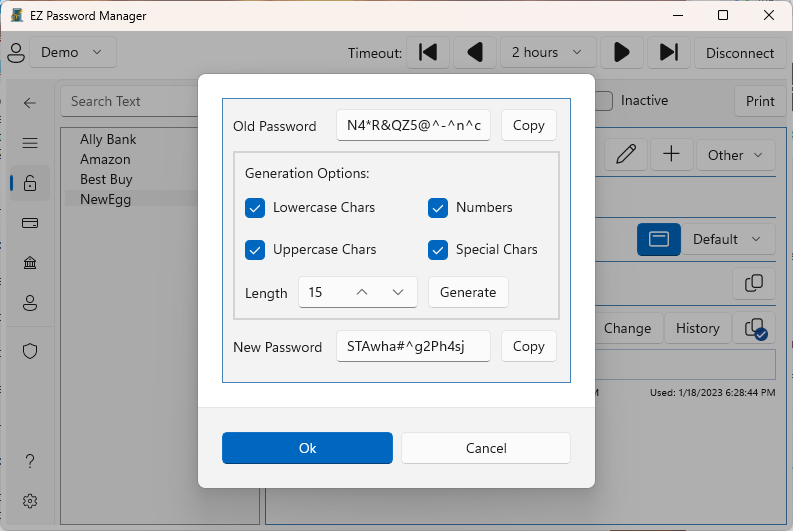Select the padlock passwords icon in the sidebar
The height and width of the screenshot is (531, 793).
click(x=30, y=183)
